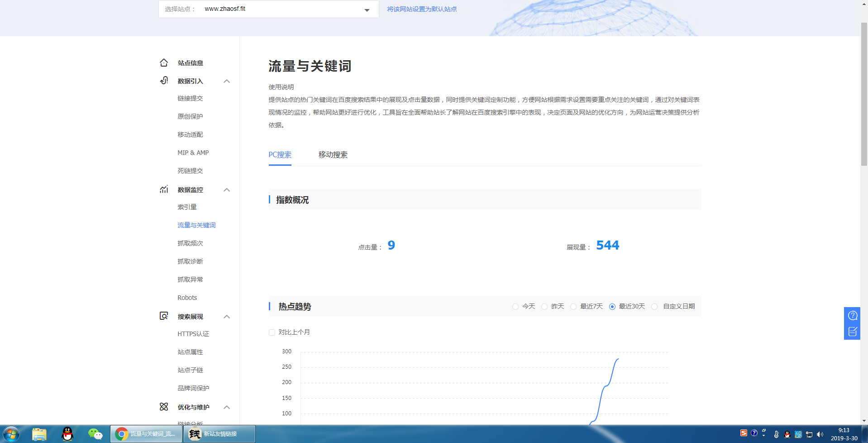Collapse the 搜索展现 section chevron
The height and width of the screenshot is (443, 868).
(227, 317)
